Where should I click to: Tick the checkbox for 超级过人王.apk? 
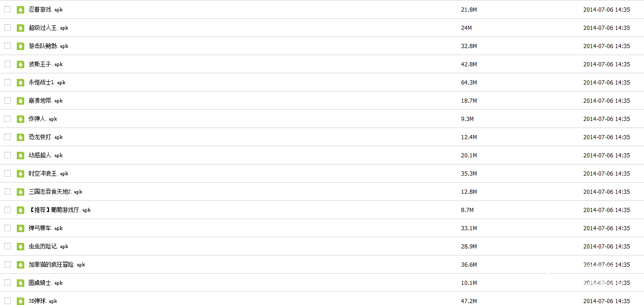(x=7, y=28)
